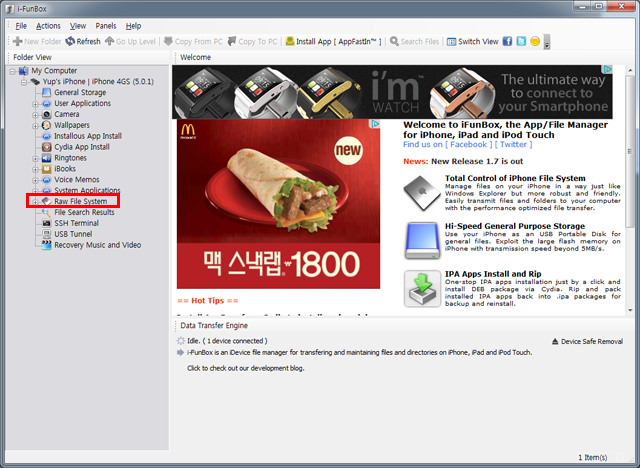The height and width of the screenshot is (468, 640).
Task: Click the development blog link
Action: click(246, 368)
